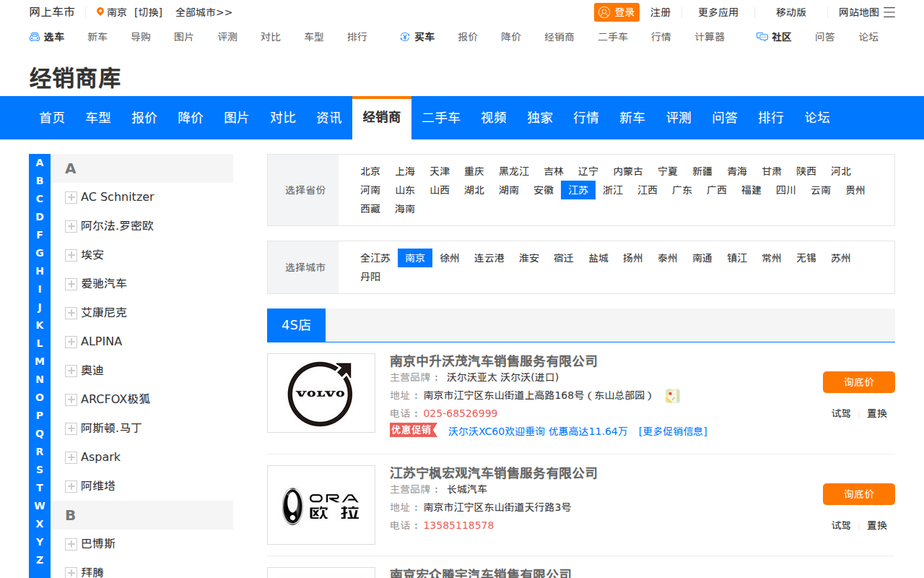Open the 论坛 tab in blue navbar
The image size is (924, 578).
(x=817, y=118)
